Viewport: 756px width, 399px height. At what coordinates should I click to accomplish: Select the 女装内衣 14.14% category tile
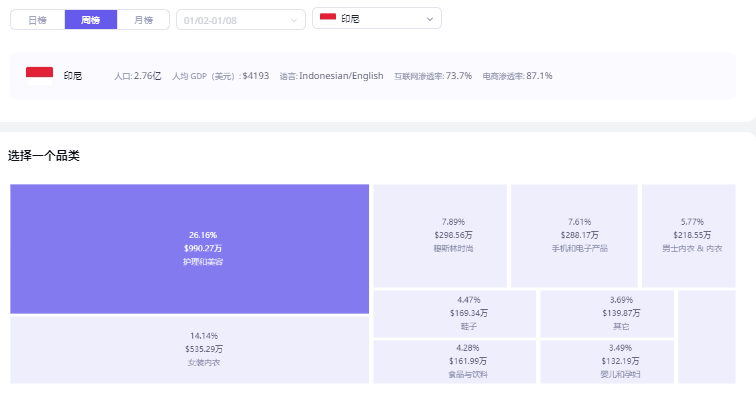189,350
